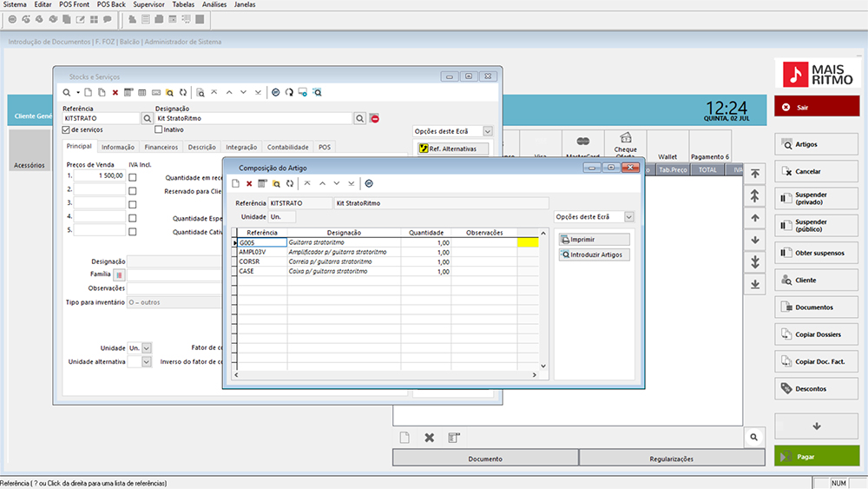
Task: Click the composition grid's vertical scrollbar down arrow
Action: coord(543,366)
